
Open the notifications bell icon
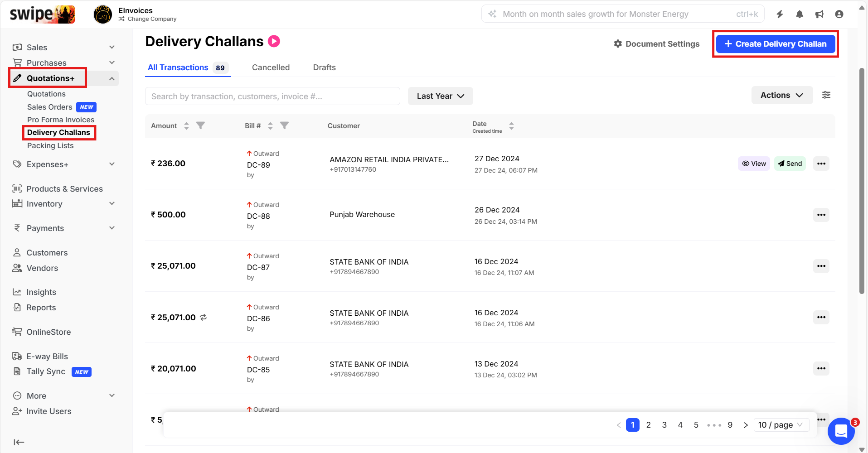[x=800, y=14]
